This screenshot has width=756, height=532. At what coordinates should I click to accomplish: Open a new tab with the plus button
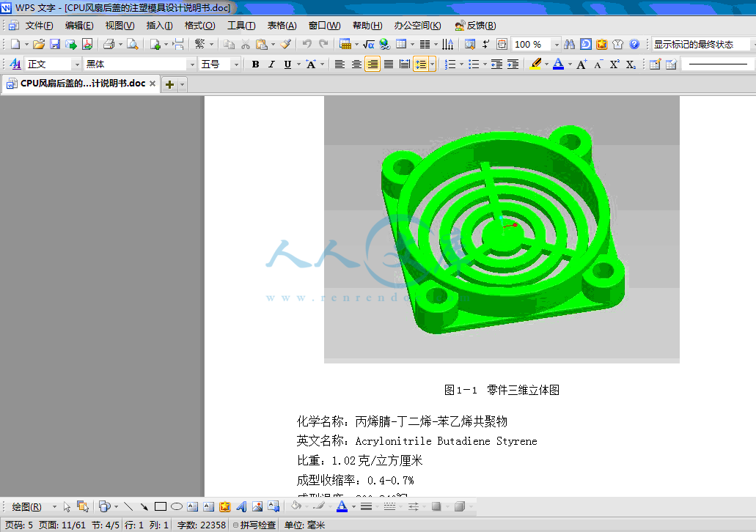[x=169, y=84]
